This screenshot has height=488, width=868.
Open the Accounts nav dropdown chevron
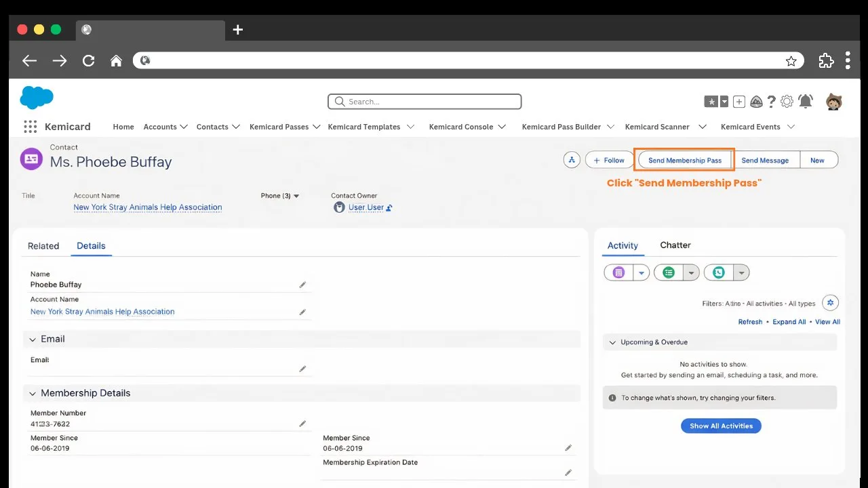pos(183,127)
